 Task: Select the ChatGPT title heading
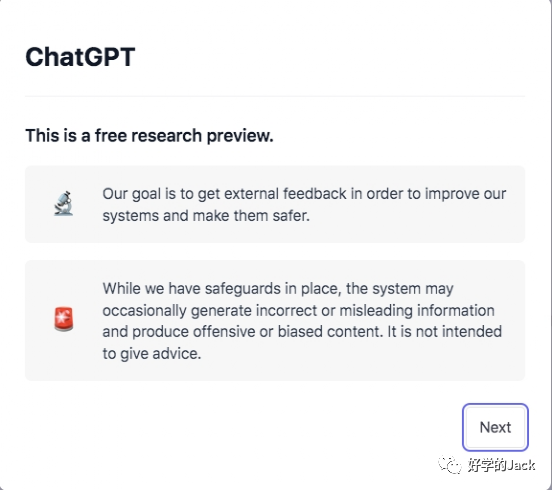pos(80,57)
